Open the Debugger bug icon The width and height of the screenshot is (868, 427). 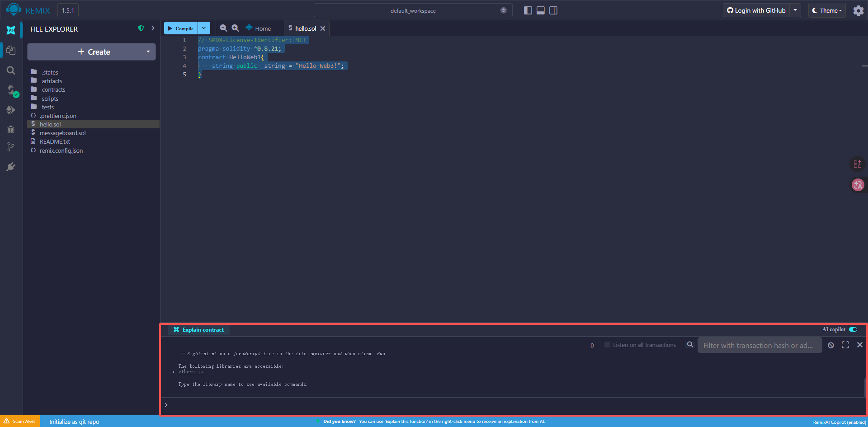[x=11, y=130]
